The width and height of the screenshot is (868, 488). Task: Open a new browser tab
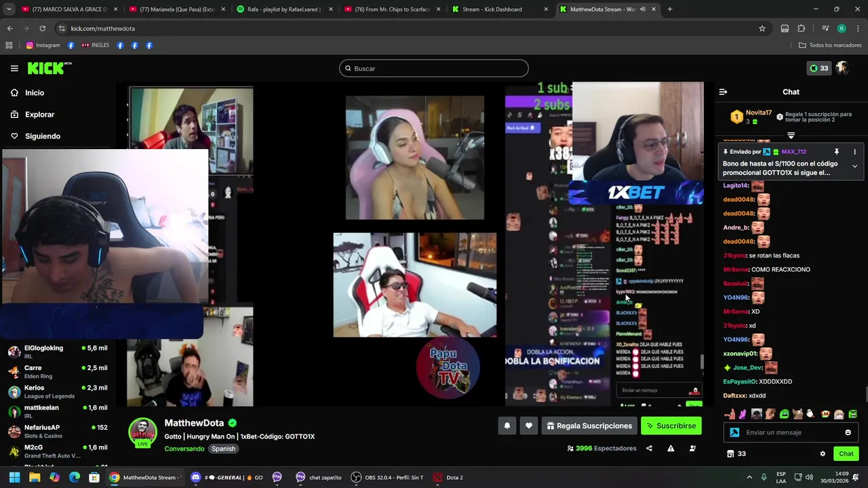670,9
